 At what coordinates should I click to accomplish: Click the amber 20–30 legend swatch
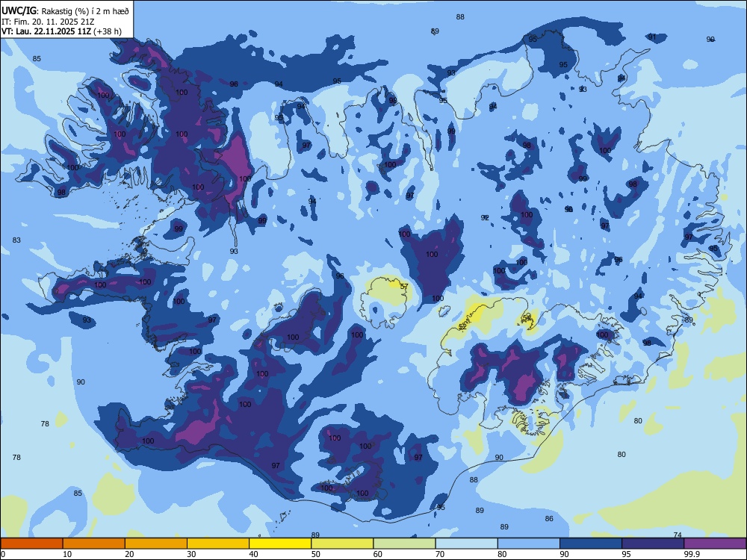pos(156,544)
